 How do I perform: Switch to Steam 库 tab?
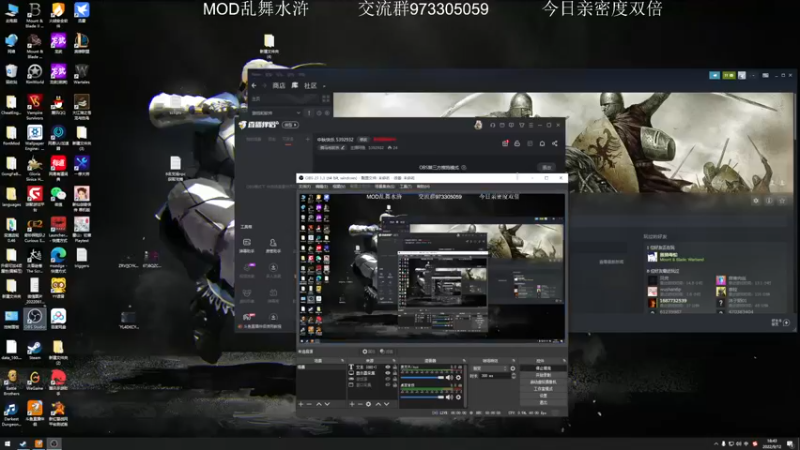(295, 85)
